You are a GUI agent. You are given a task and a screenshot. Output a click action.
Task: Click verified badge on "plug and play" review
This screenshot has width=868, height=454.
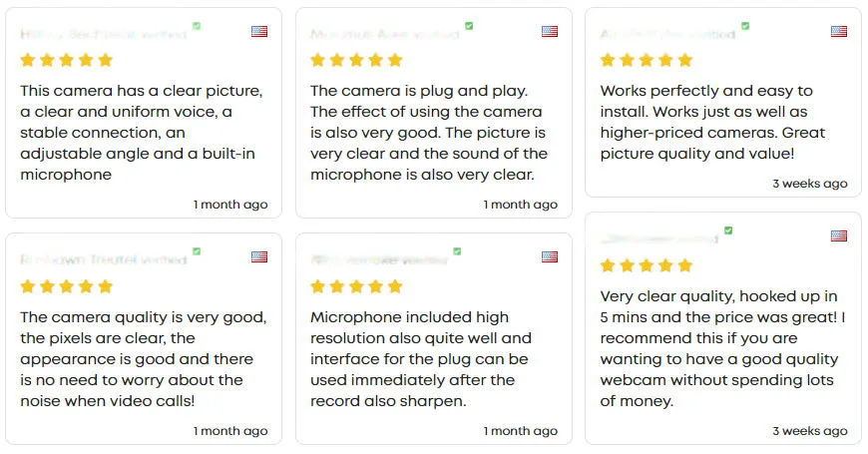click(x=469, y=26)
